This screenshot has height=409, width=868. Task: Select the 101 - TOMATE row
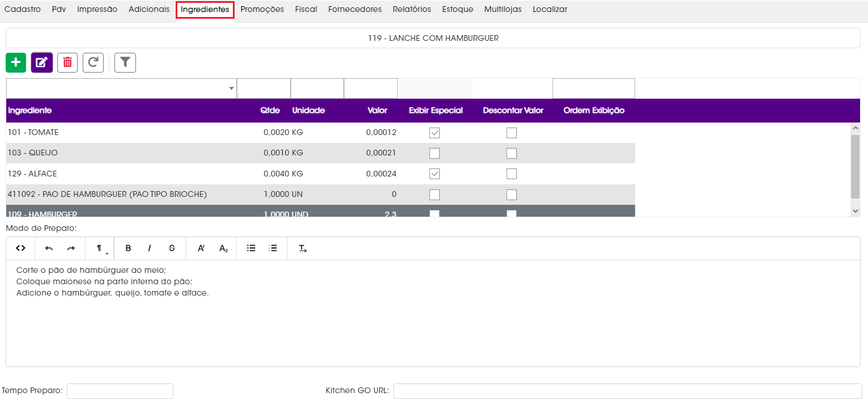click(x=321, y=133)
